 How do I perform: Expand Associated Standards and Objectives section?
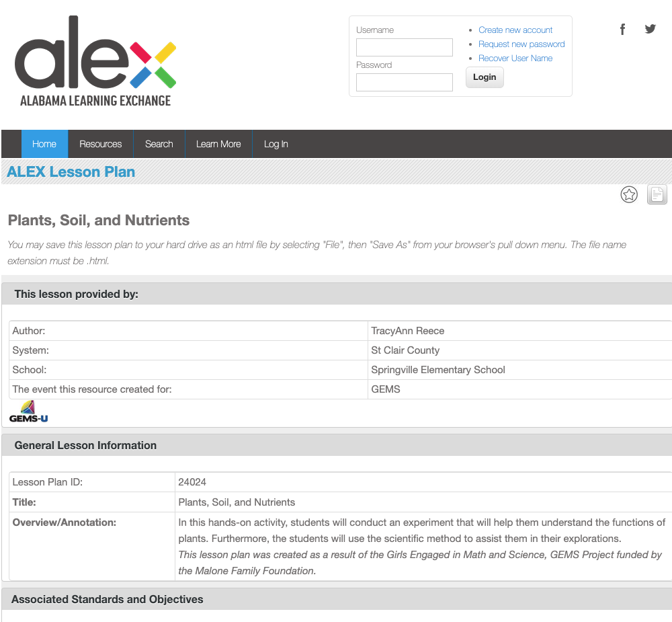tap(108, 599)
